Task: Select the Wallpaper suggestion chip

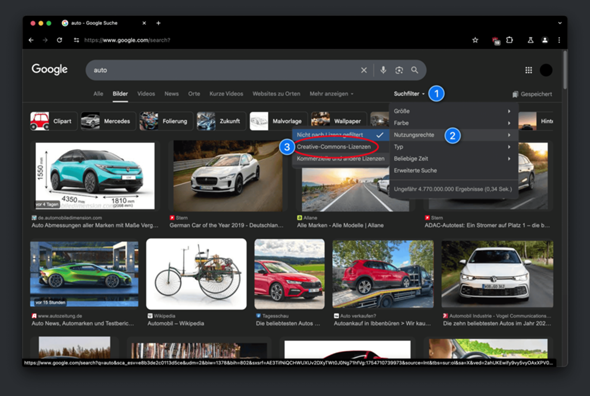Action: click(338, 121)
